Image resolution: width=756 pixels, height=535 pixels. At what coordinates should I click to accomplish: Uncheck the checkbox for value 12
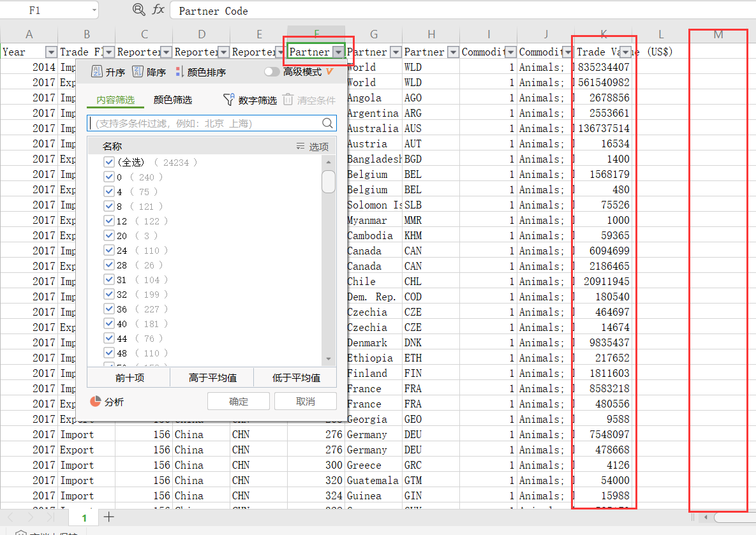(x=108, y=221)
